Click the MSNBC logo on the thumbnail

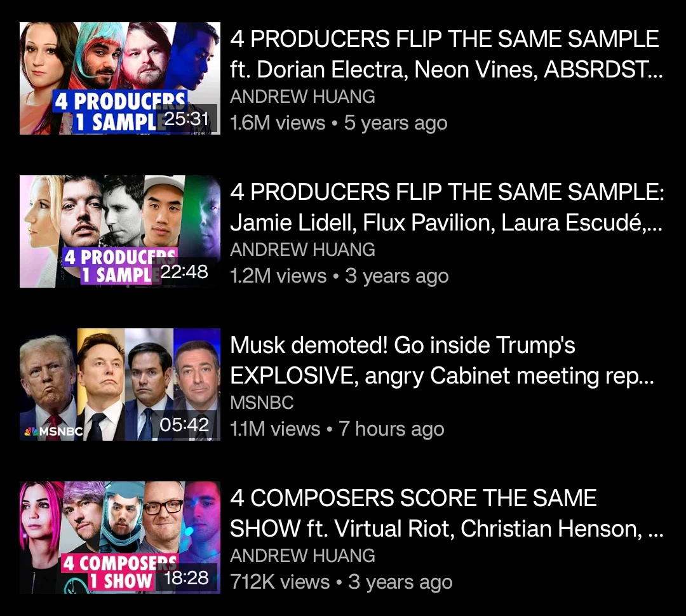tap(53, 431)
